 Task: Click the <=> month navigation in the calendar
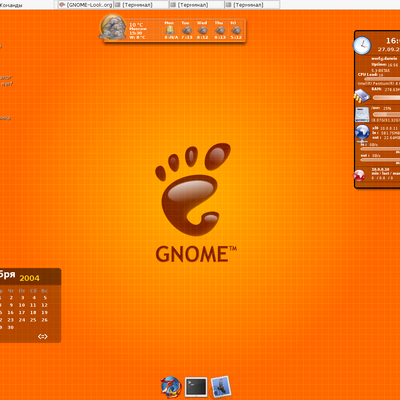click(43, 336)
